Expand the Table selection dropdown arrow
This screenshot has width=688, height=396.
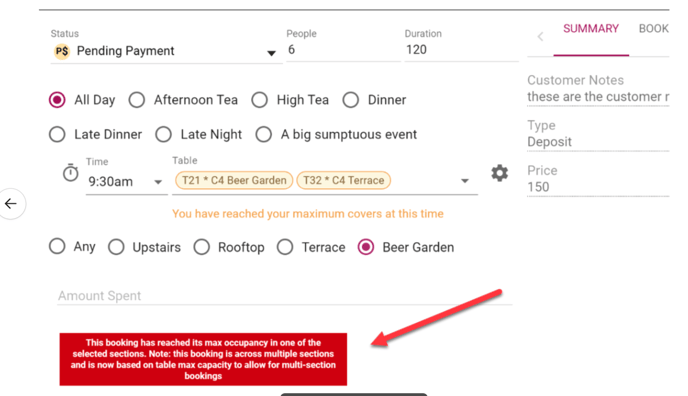tap(465, 181)
